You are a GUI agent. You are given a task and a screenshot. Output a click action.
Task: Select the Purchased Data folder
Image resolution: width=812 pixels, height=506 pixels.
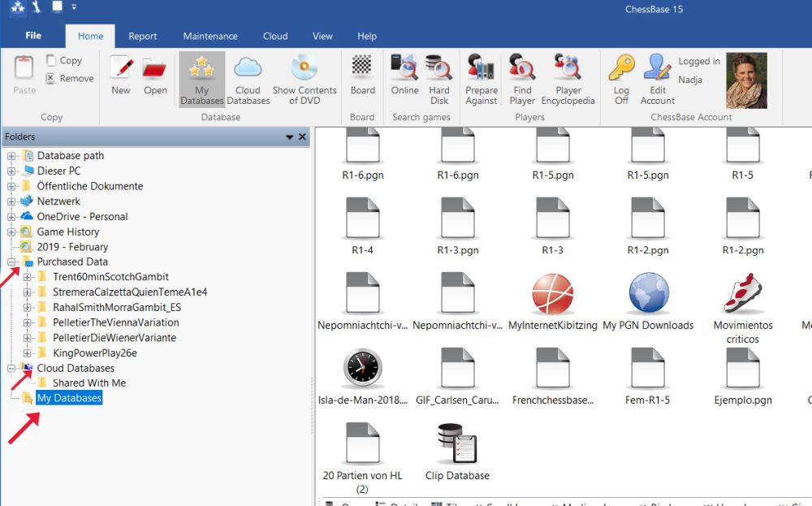tap(72, 262)
